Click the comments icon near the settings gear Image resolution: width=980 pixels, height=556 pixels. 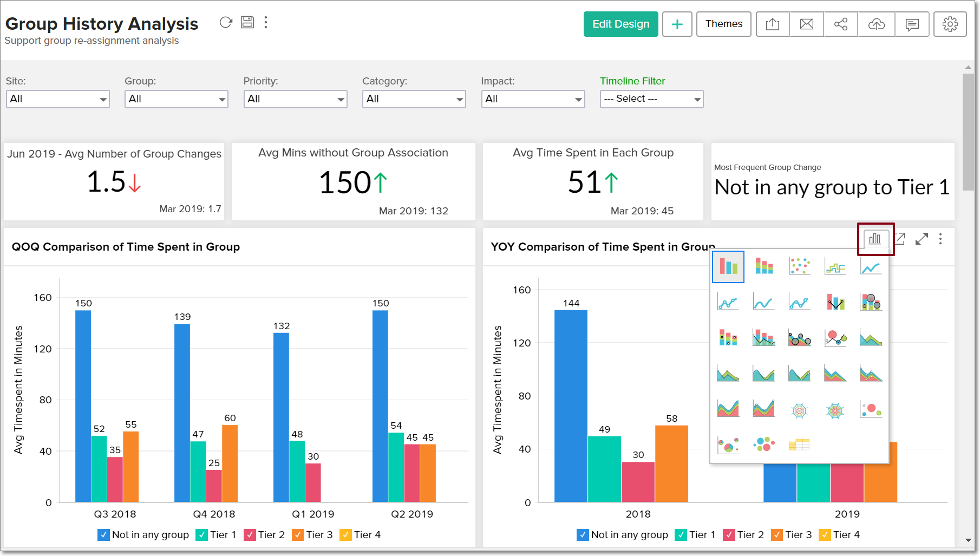tap(912, 24)
